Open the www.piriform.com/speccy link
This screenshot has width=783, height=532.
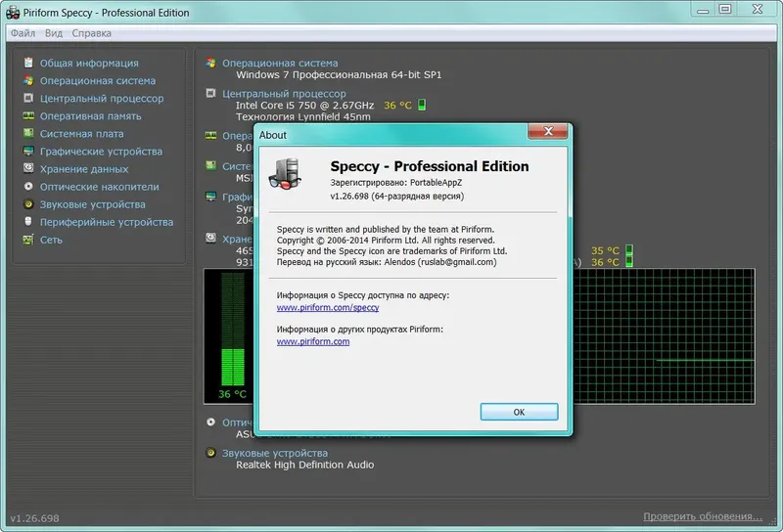pos(328,307)
